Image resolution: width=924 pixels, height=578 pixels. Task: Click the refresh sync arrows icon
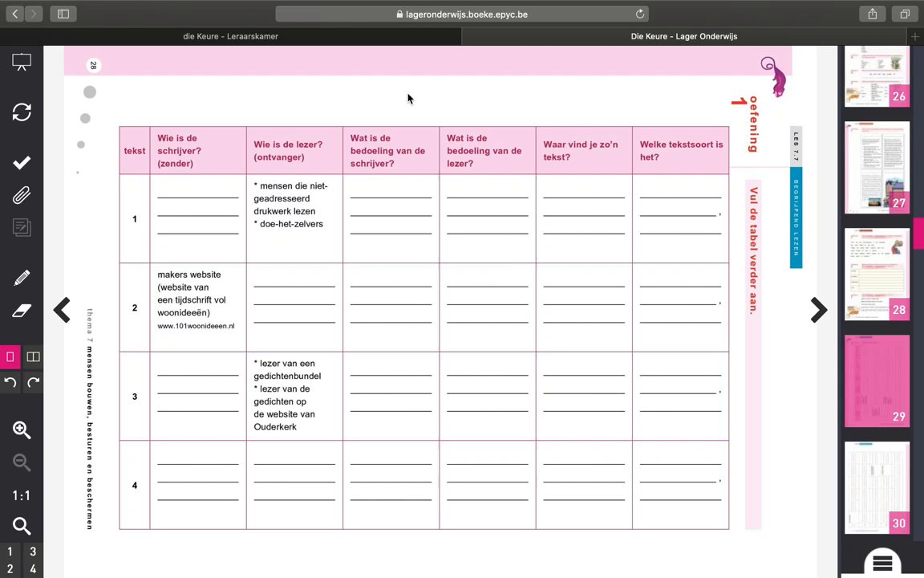22,112
